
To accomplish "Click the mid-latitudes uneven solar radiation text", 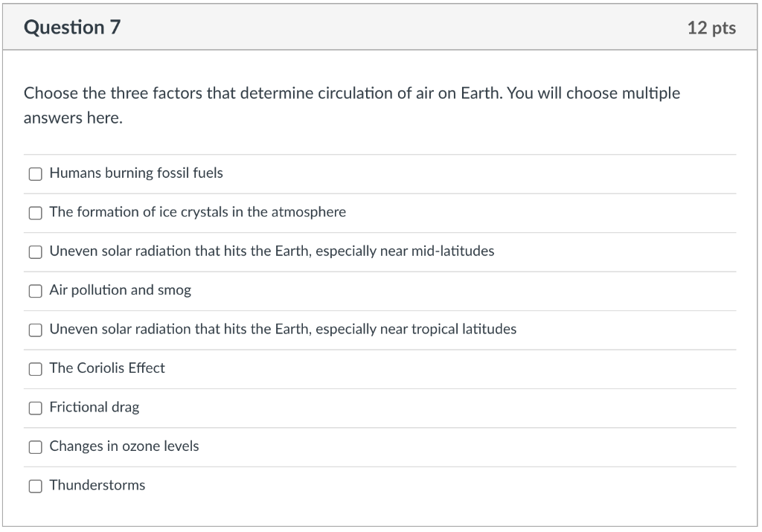I will click(272, 251).
